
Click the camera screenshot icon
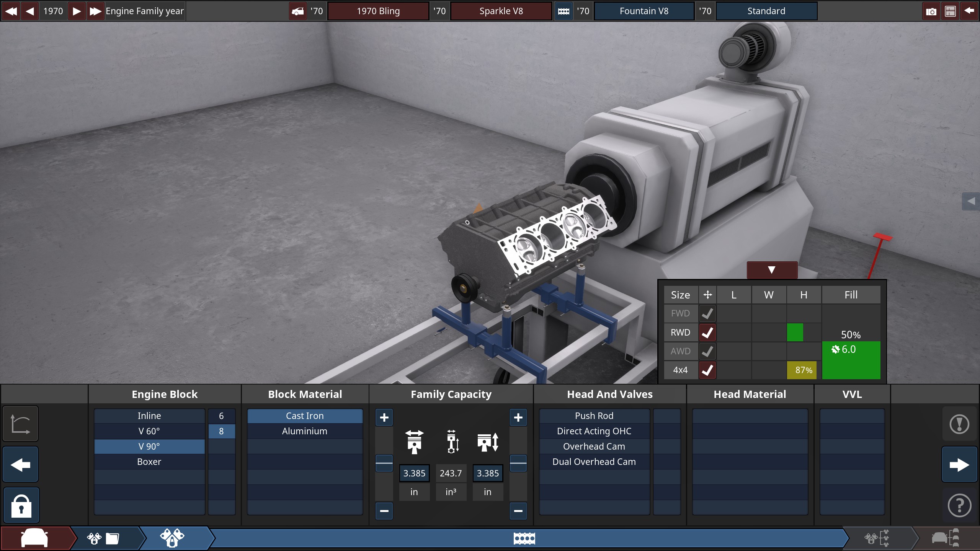point(931,11)
